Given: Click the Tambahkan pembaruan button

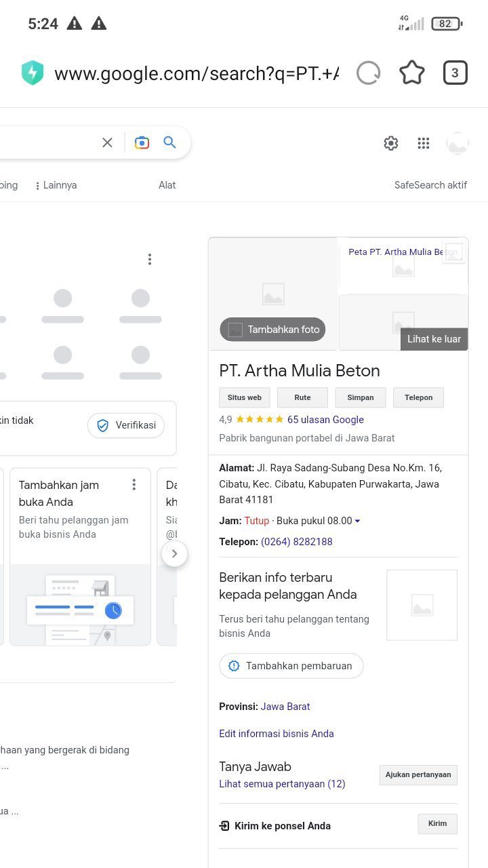Looking at the screenshot, I should [291, 666].
